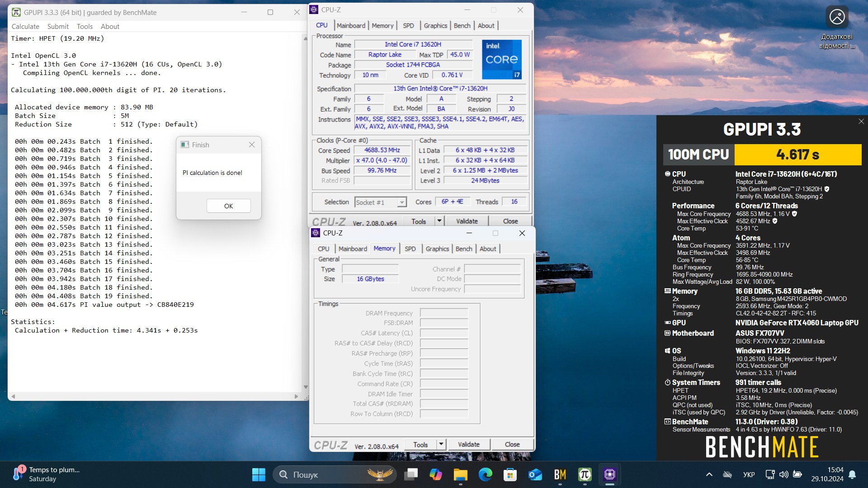The image size is (868, 488).
Task: Open Task View on the taskbar
Action: coord(411,474)
